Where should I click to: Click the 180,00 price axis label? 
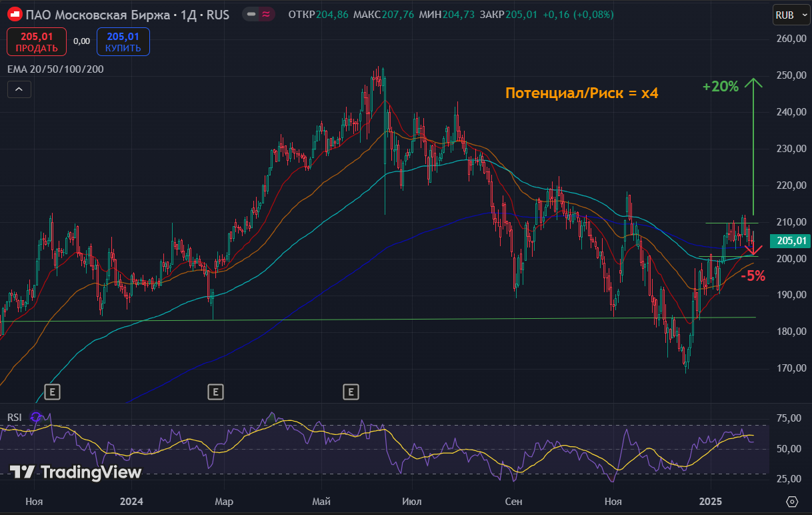click(792, 332)
